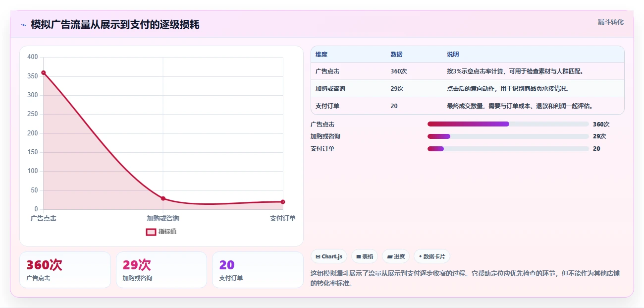644x308 pixels.
Task: Click the 支付订单 label beside the progress bar
Action: 322,149
